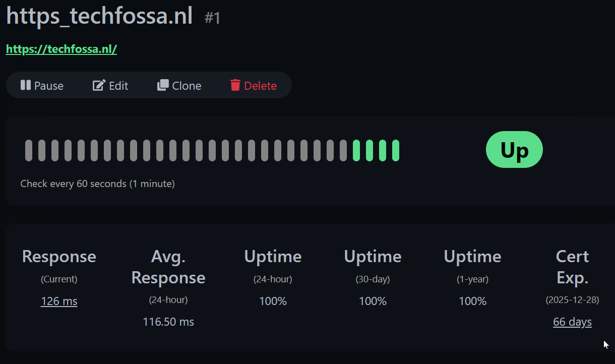
Task: Click the 2025-12-28 cert expiry date
Action: pos(572,300)
